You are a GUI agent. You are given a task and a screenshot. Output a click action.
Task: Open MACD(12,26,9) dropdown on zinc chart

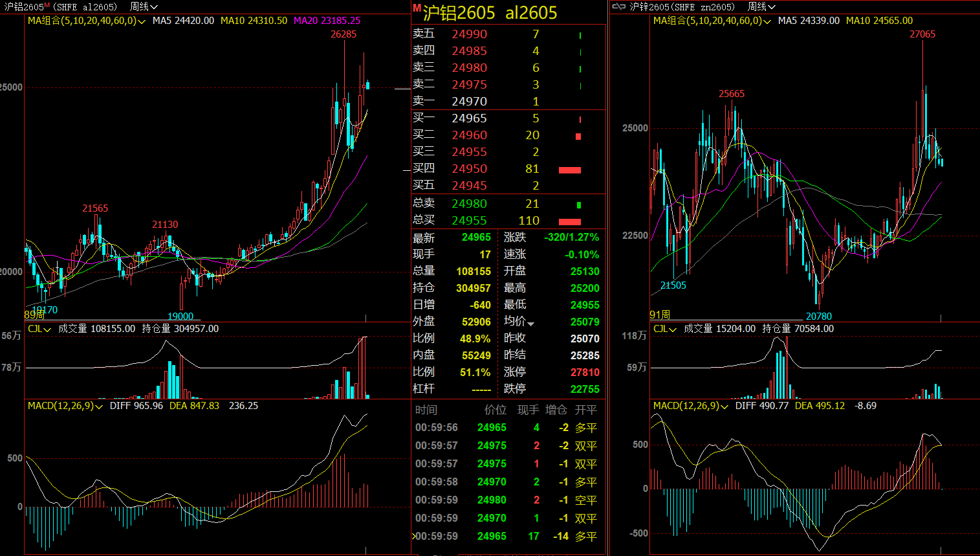(724, 406)
